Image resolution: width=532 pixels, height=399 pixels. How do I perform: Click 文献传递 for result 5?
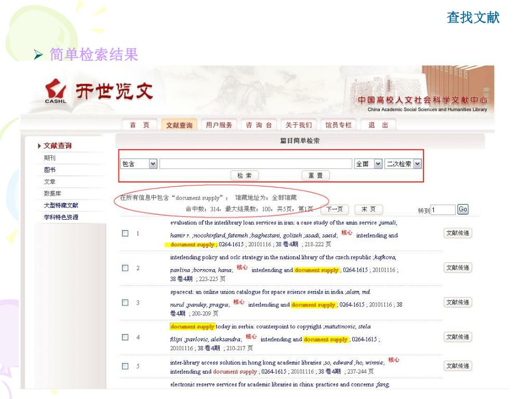(458, 366)
